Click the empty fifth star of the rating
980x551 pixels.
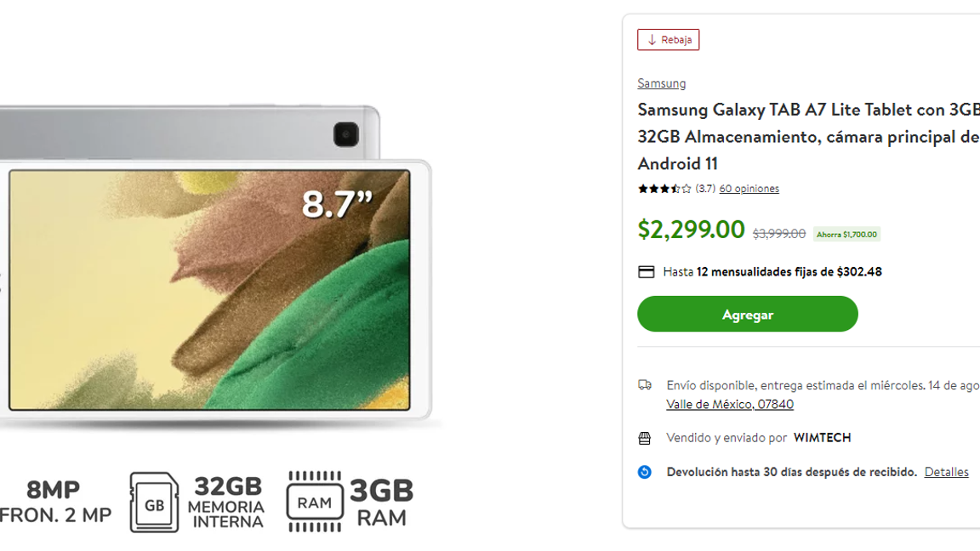[685, 188]
